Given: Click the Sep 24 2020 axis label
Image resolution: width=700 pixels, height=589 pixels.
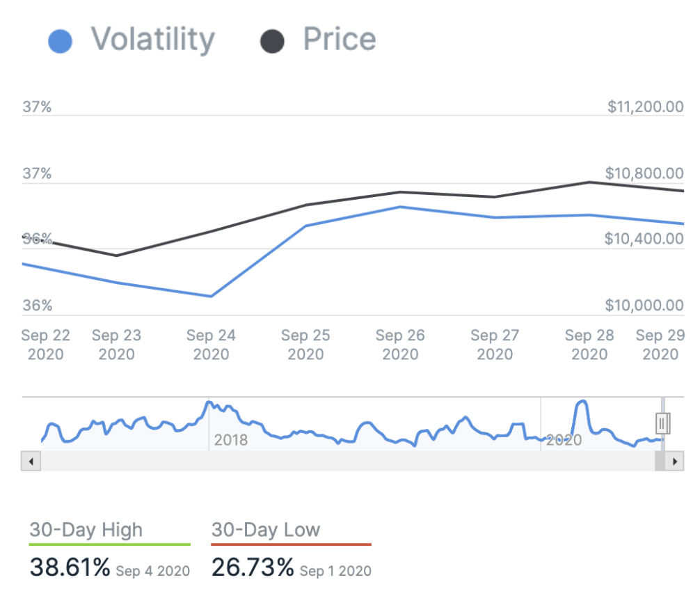Looking at the screenshot, I should 211,345.
